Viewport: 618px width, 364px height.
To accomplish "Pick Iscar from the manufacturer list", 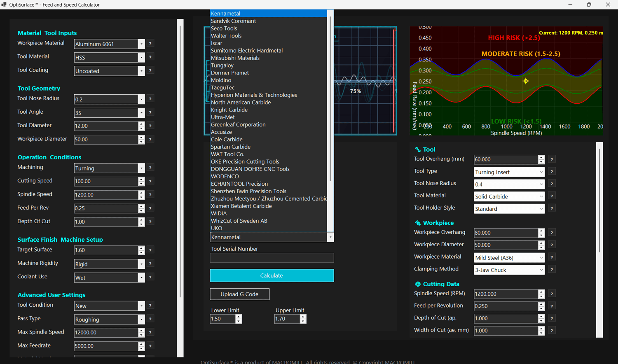I will tap(268, 43).
